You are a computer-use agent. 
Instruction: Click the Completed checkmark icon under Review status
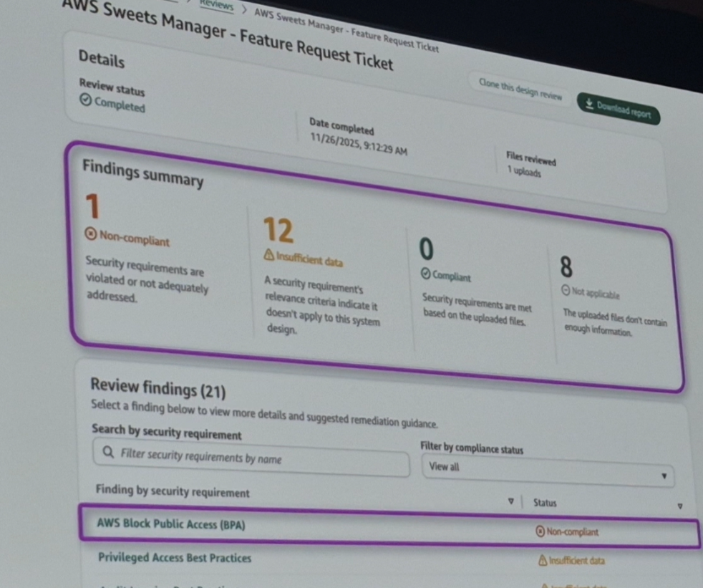pyautogui.click(x=86, y=101)
